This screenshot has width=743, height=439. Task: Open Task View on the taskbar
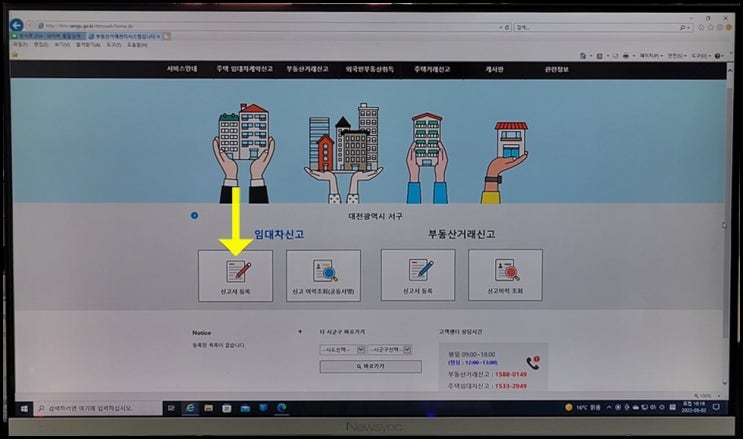[x=172, y=408]
